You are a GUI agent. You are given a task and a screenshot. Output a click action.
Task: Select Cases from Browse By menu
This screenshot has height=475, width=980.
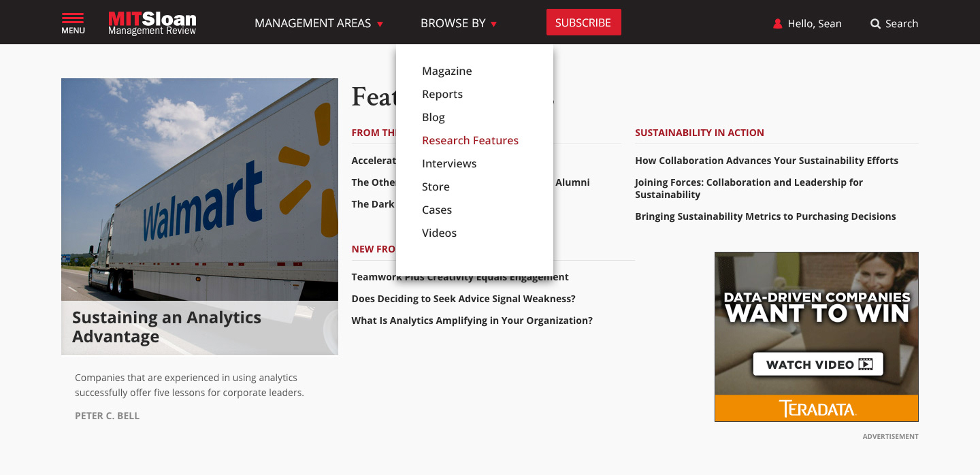[x=437, y=210]
